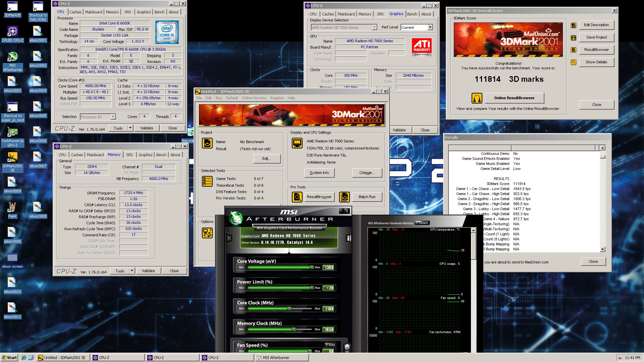This screenshot has height=362, width=644.
Task: Click the Core Voltage (mV) slider
Action: pos(280,267)
